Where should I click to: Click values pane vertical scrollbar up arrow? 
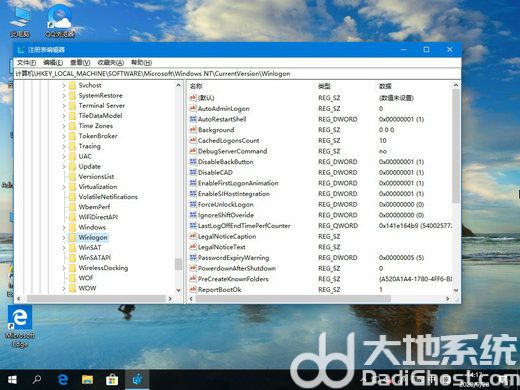click(x=456, y=85)
